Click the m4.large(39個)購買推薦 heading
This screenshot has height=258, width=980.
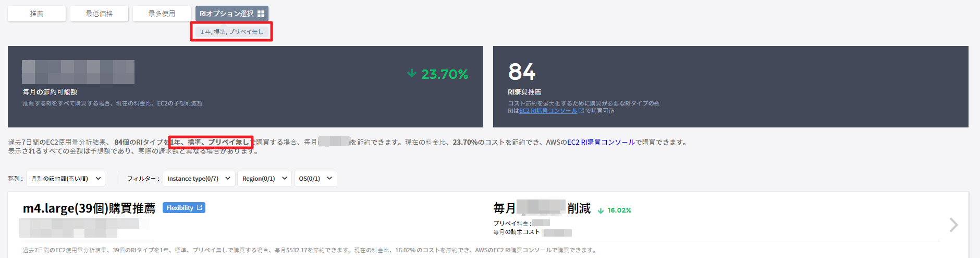pyautogui.click(x=89, y=208)
